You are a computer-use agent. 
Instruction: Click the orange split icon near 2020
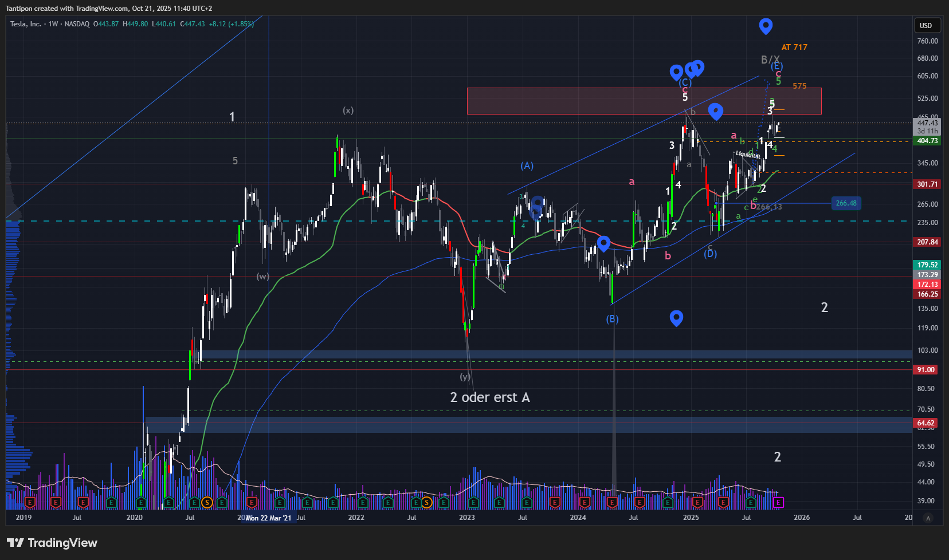point(207,503)
